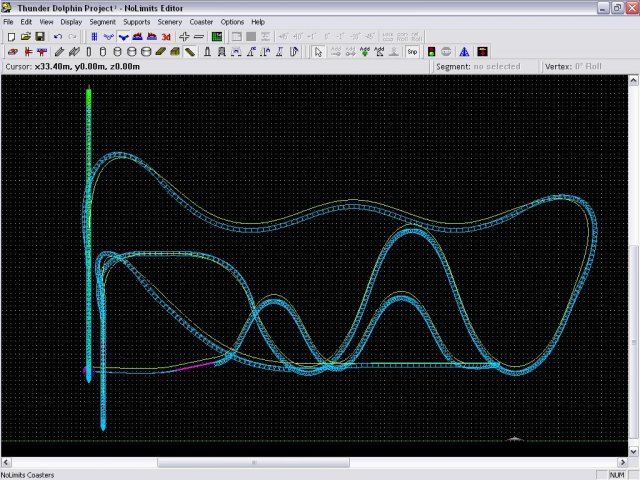Select the single beam tool icon
The height and width of the screenshot is (480, 640).
click(60, 52)
